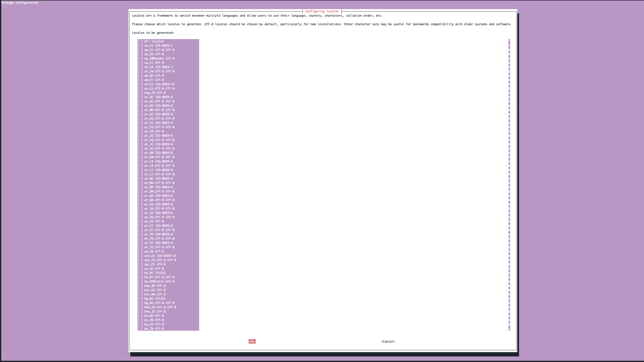Toggle the aa_DJ ISO-8859-1 checkbox
Viewport: 644px width, 362px height.
tap(140, 46)
